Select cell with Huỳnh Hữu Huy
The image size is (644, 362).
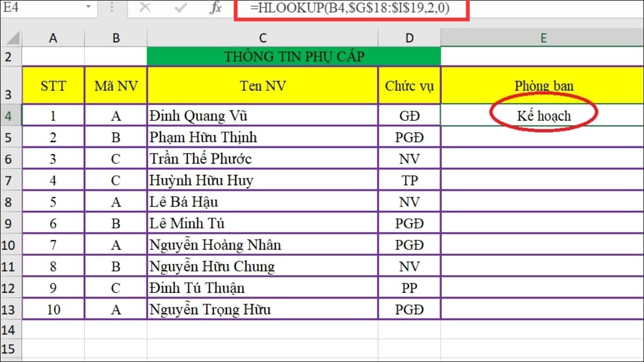(x=262, y=180)
